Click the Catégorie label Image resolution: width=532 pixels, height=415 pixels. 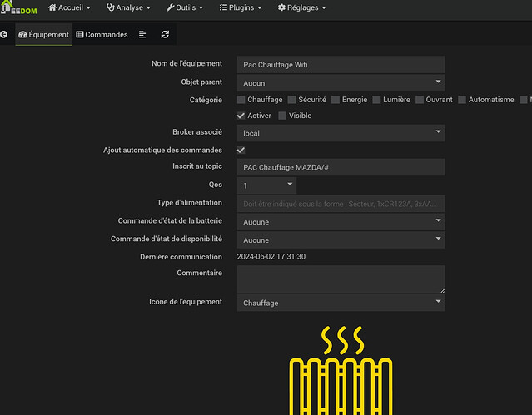point(206,100)
